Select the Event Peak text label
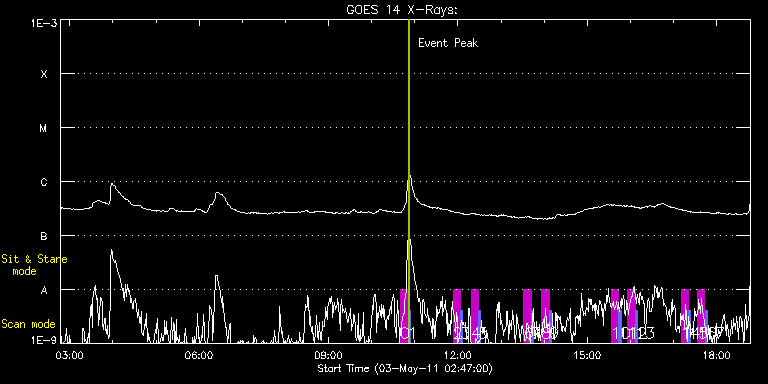This screenshot has height=384, width=768. tap(448, 43)
